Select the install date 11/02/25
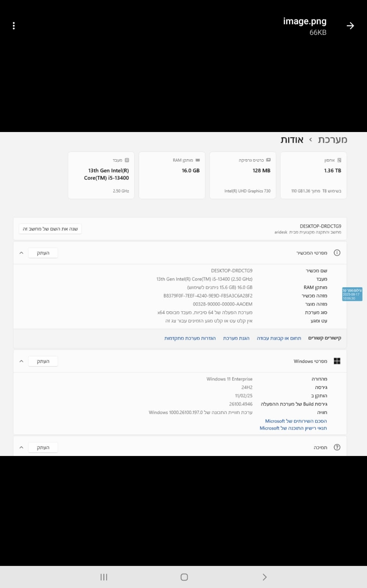The height and width of the screenshot is (588, 367). tap(244, 396)
